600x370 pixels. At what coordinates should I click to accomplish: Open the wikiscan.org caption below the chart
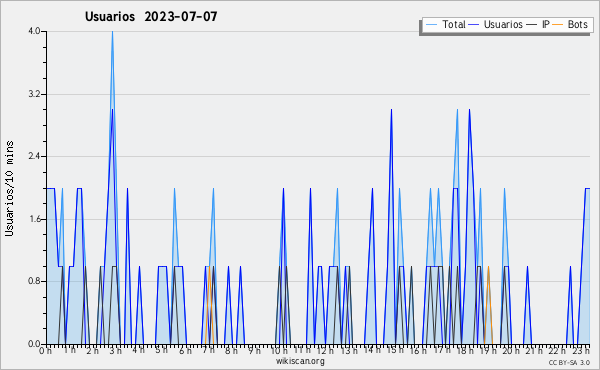tap(300, 361)
